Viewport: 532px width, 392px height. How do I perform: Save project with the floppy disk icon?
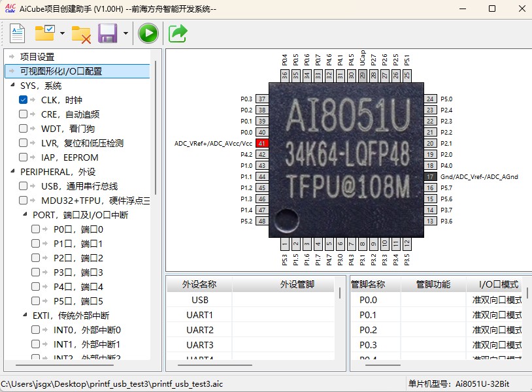[x=108, y=33]
